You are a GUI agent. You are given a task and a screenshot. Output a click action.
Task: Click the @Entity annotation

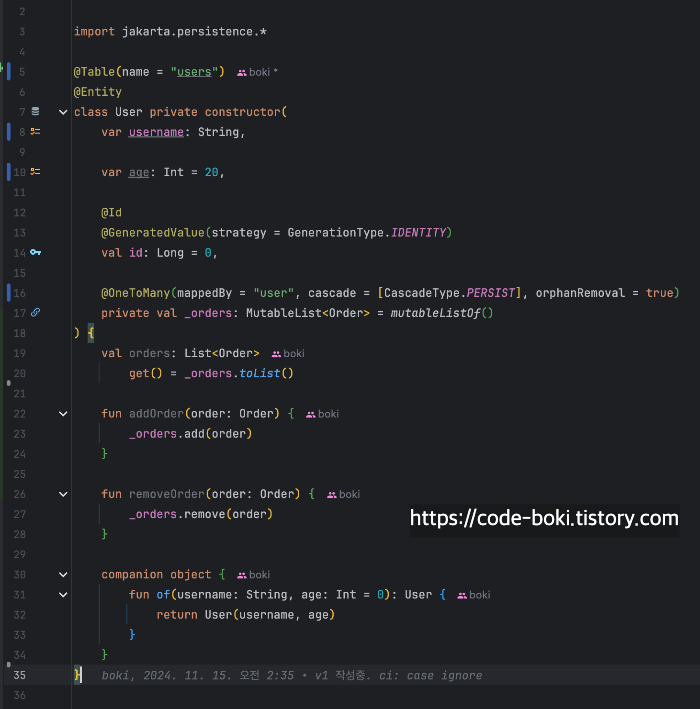pyautogui.click(x=98, y=92)
